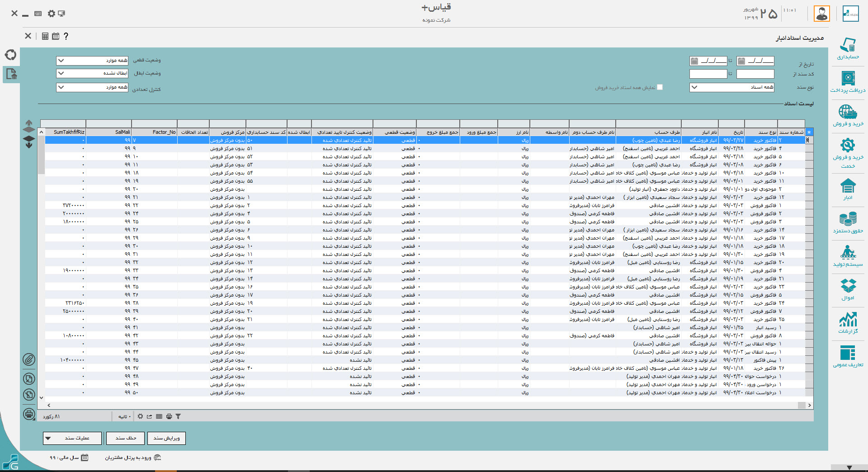Image resolution: width=868 pixels, height=472 pixels.
Task: Click the scroll-down arrow of grid scrollbar
Action: (x=41, y=398)
